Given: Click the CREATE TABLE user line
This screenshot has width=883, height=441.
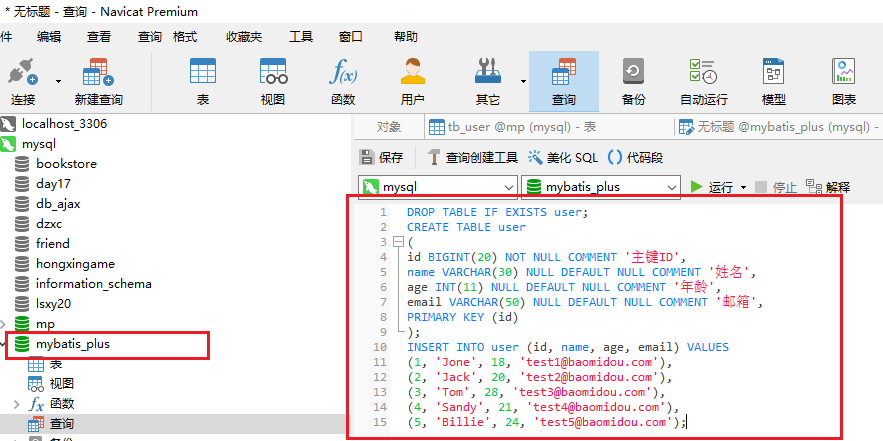Looking at the screenshot, I should [466, 228].
